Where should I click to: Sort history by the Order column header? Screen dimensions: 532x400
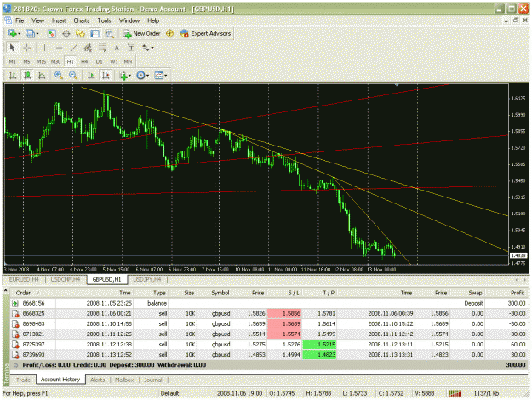coord(33,293)
